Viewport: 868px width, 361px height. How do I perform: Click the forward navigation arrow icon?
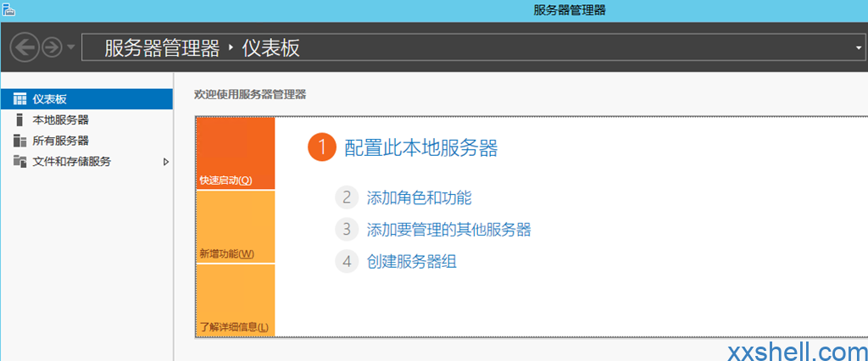(x=52, y=47)
